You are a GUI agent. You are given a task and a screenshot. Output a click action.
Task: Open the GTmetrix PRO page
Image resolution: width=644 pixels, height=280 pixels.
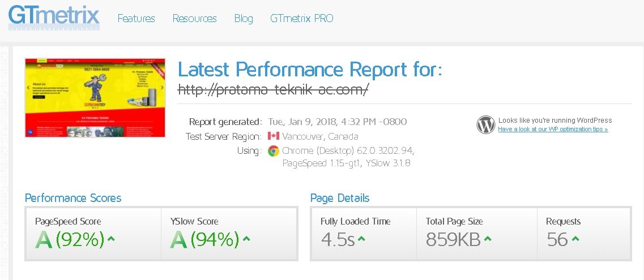click(301, 19)
